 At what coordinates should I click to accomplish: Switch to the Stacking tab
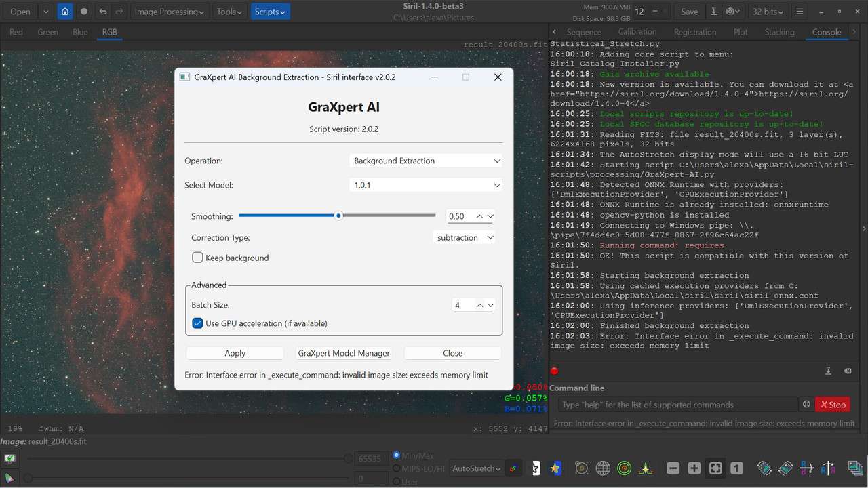click(x=779, y=31)
